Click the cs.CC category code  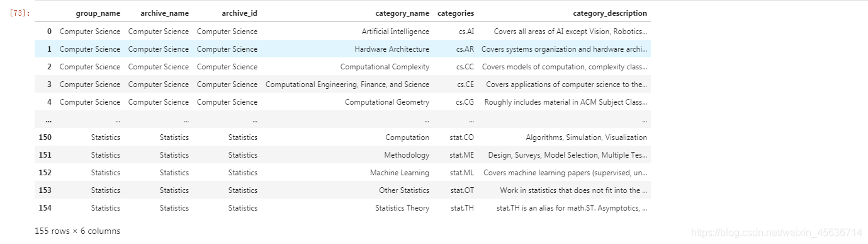(465, 67)
